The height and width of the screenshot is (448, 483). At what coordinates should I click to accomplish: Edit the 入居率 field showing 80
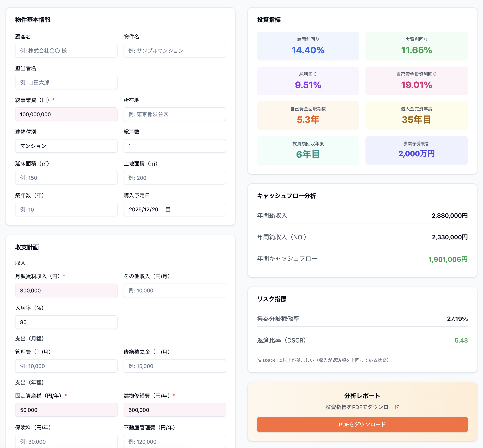(x=66, y=322)
